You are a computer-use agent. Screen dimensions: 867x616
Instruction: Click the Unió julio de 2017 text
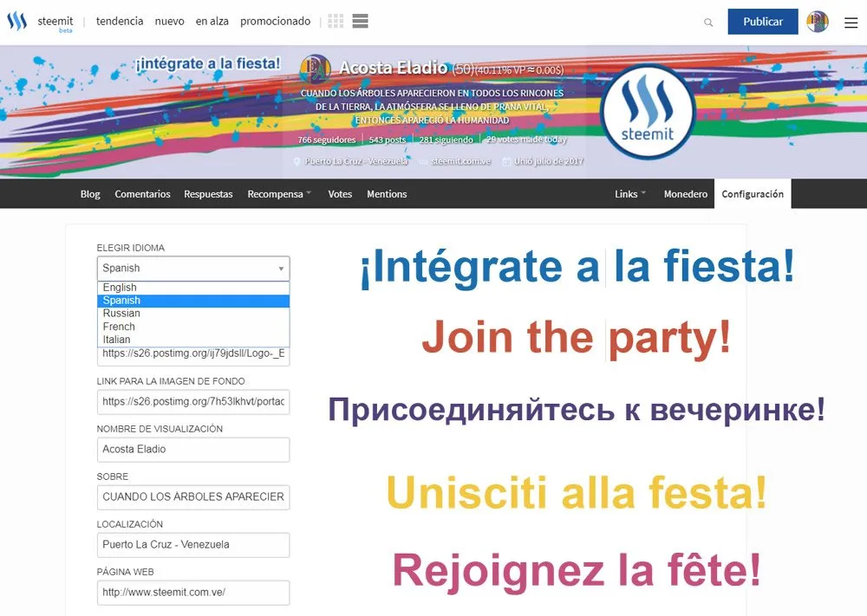point(549,161)
